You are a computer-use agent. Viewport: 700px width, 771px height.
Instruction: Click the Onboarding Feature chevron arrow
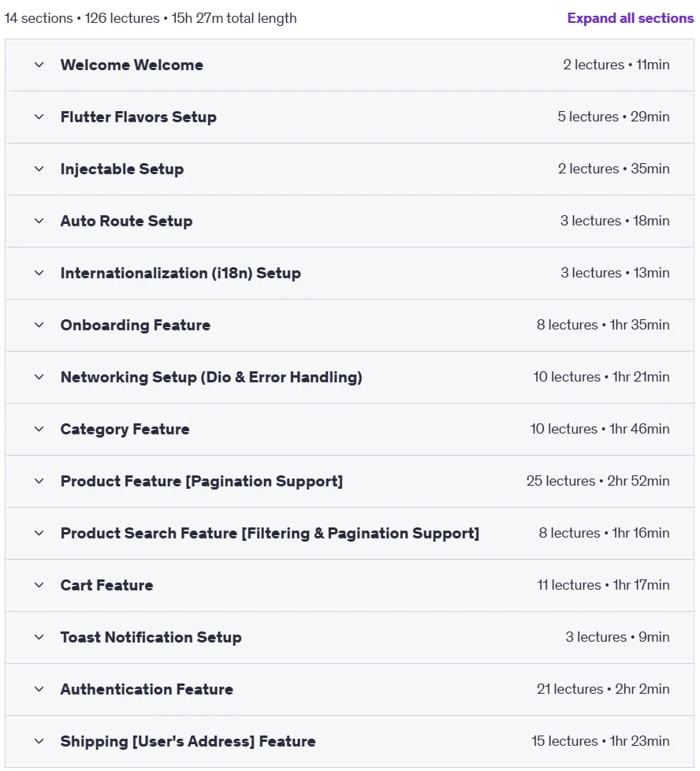coord(39,325)
